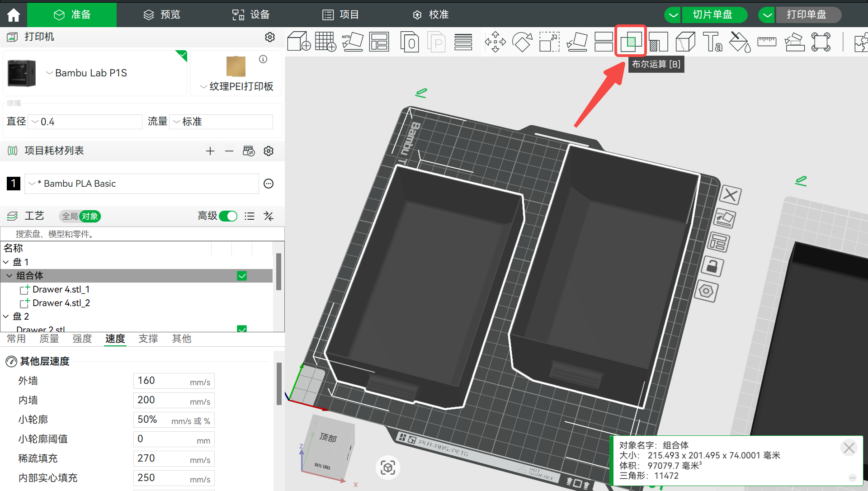Switch to the 校准 tab

430,15
